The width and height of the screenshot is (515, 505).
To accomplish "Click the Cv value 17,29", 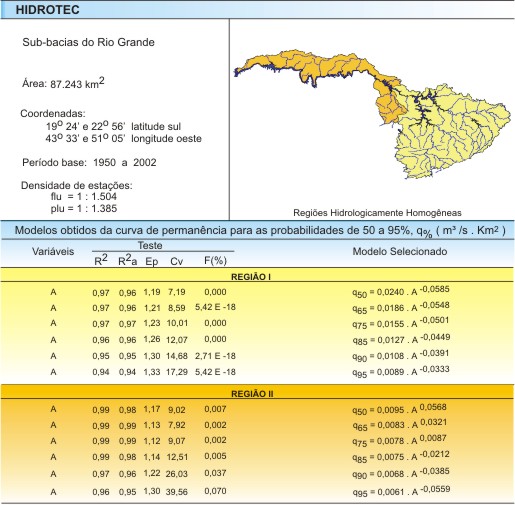I will 177,372.
